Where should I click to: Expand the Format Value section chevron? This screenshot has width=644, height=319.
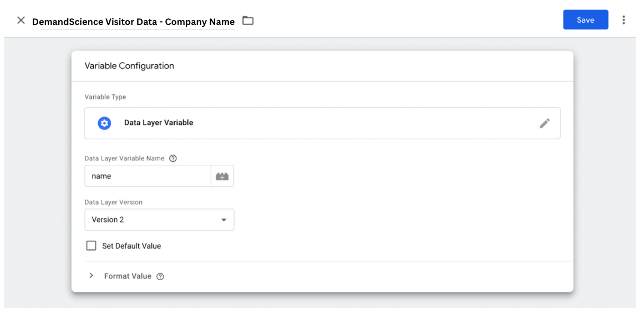pos(91,276)
